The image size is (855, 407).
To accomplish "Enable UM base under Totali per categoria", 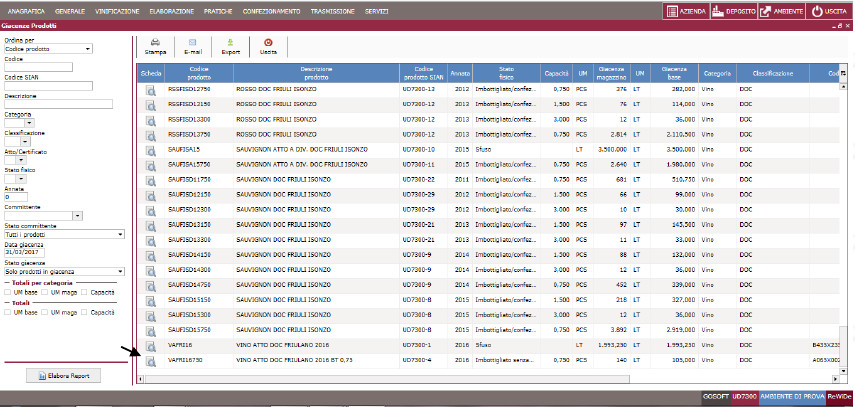I will coord(9,290).
